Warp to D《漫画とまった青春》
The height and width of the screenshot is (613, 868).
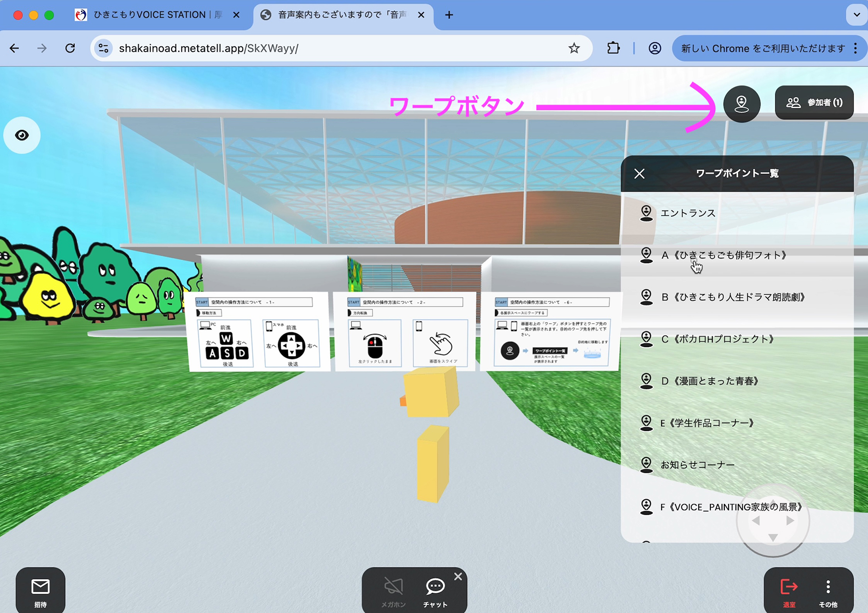point(737,381)
